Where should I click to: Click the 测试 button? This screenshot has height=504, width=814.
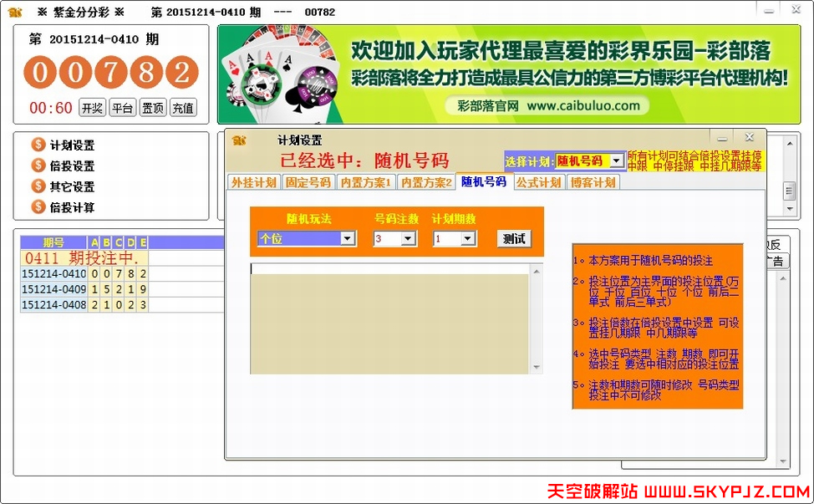[x=514, y=238]
